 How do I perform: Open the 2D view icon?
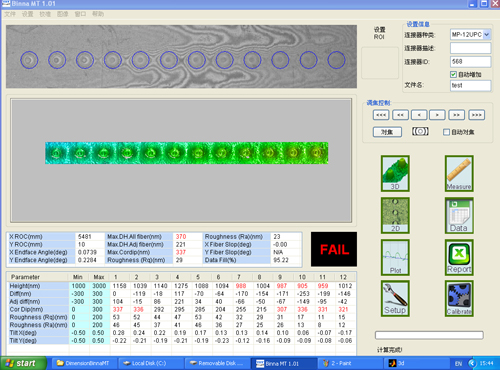(x=395, y=215)
